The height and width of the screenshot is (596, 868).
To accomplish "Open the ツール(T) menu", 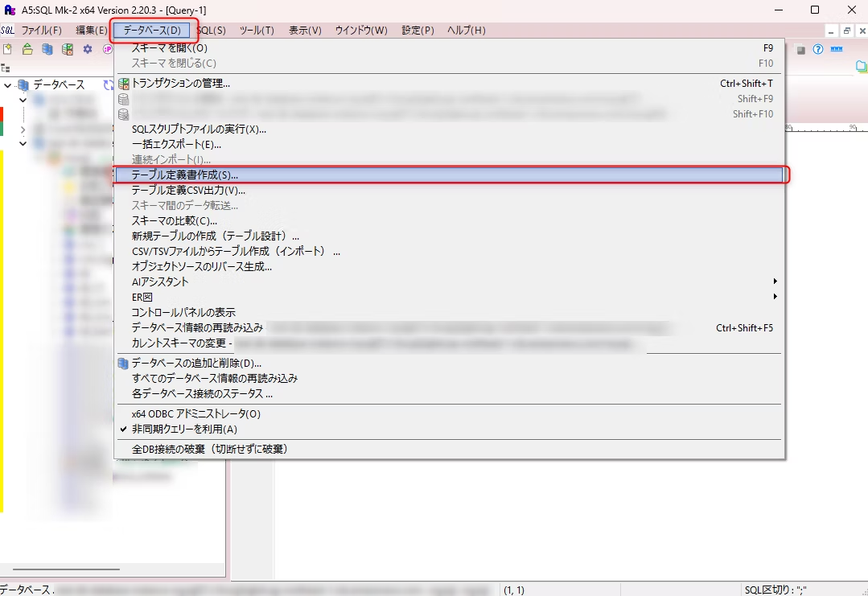I will click(257, 30).
